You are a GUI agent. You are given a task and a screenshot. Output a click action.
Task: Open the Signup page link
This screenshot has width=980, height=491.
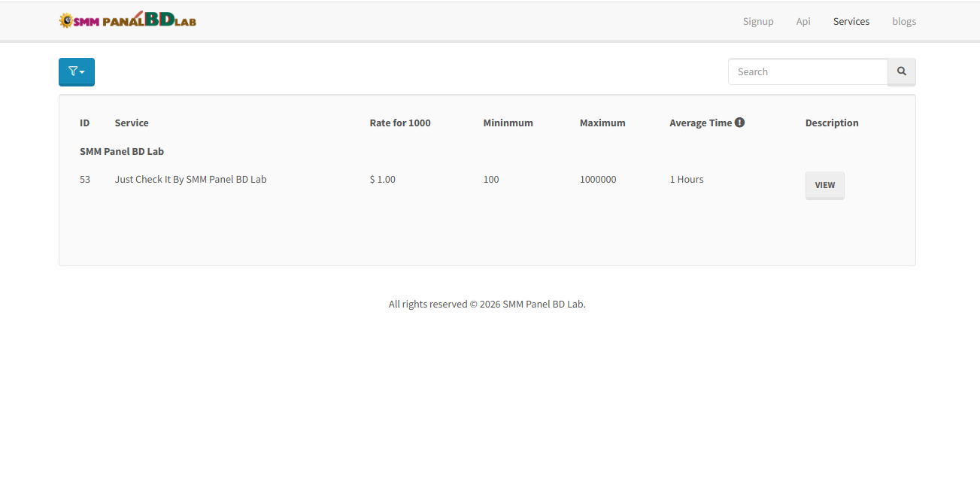tap(757, 21)
